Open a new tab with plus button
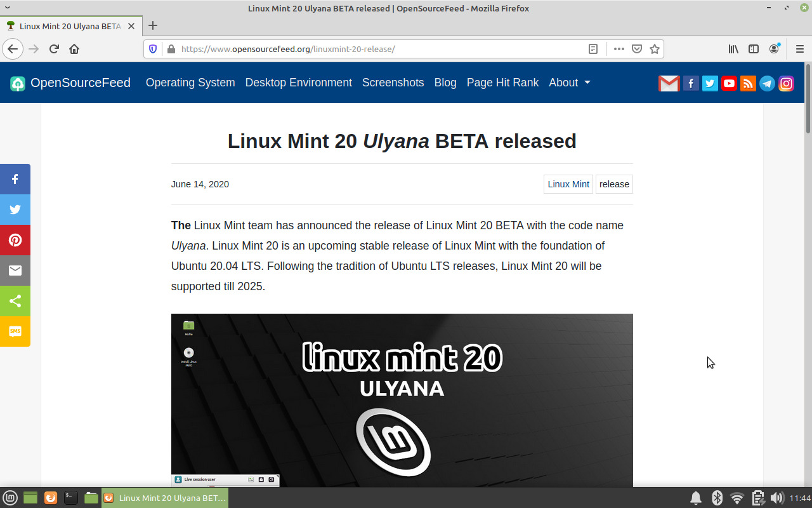Screen dimensions: 812x508 [x=152, y=26]
